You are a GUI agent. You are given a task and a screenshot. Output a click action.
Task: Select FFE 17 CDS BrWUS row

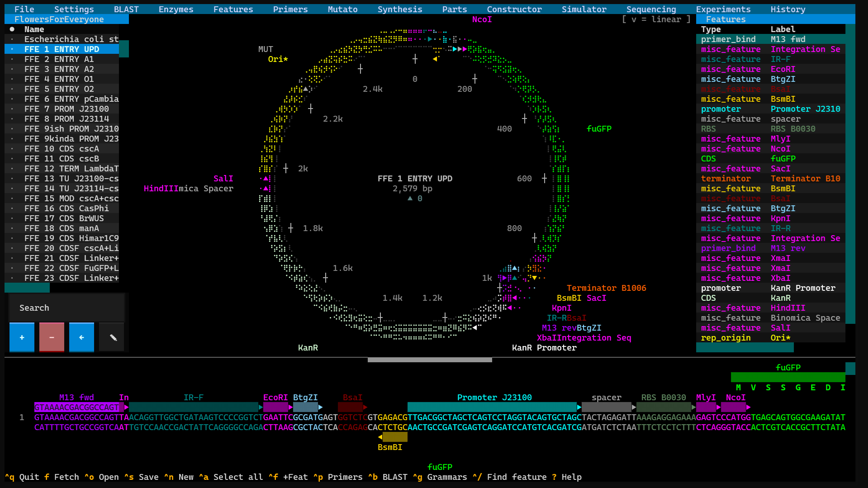pyautogui.click(x=62, y=218)
